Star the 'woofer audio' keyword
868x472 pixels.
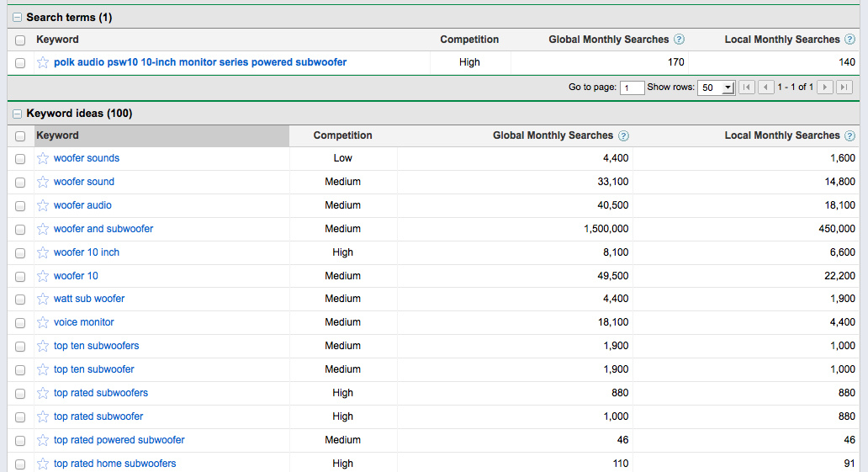[43, 205]
